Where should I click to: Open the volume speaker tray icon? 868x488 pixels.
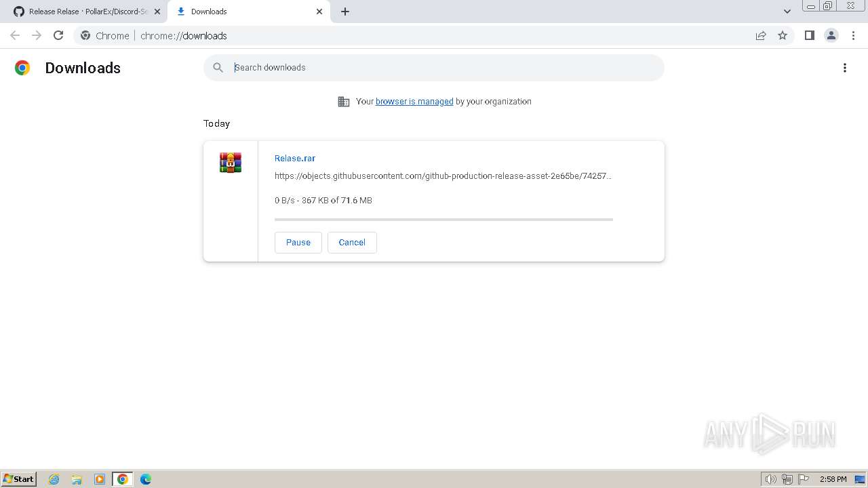pos(770,479)
